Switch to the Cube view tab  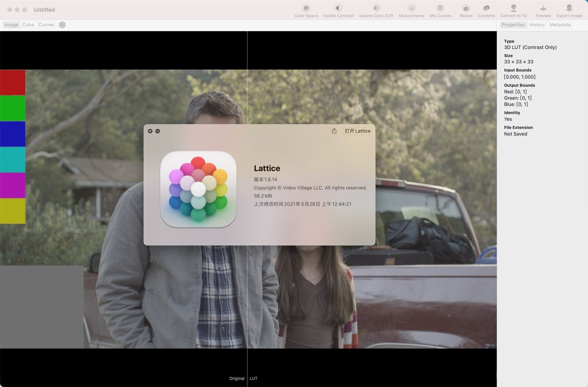click(28, 25)
